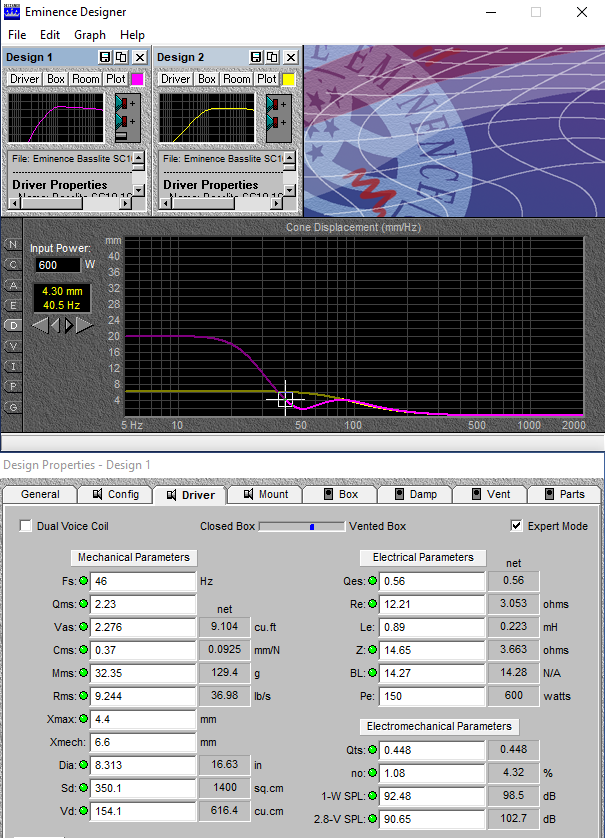Change the yellow Design 2 plot color

tap(288, 79)
